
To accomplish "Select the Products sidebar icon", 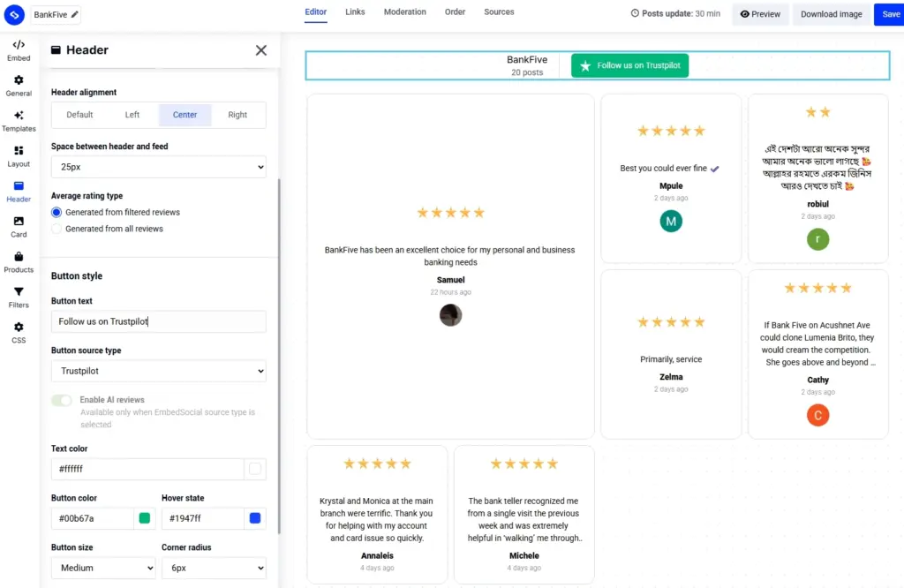I will 19,260.
